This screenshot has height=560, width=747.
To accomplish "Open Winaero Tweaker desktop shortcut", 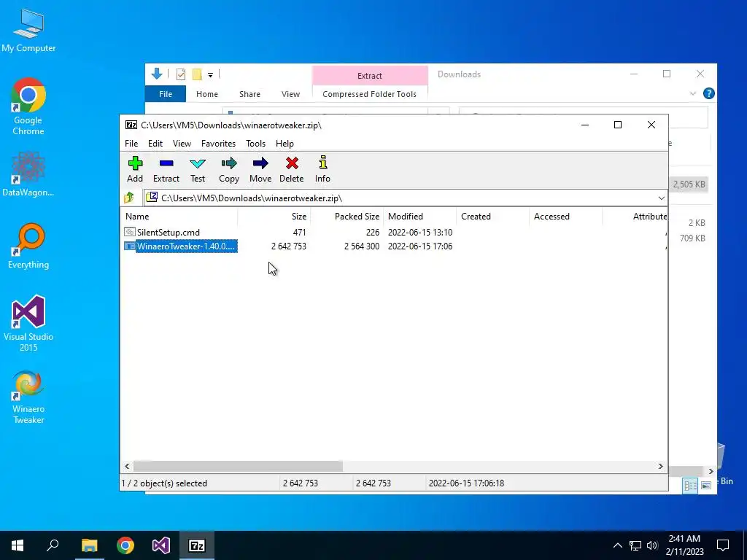I will point(28,397).
